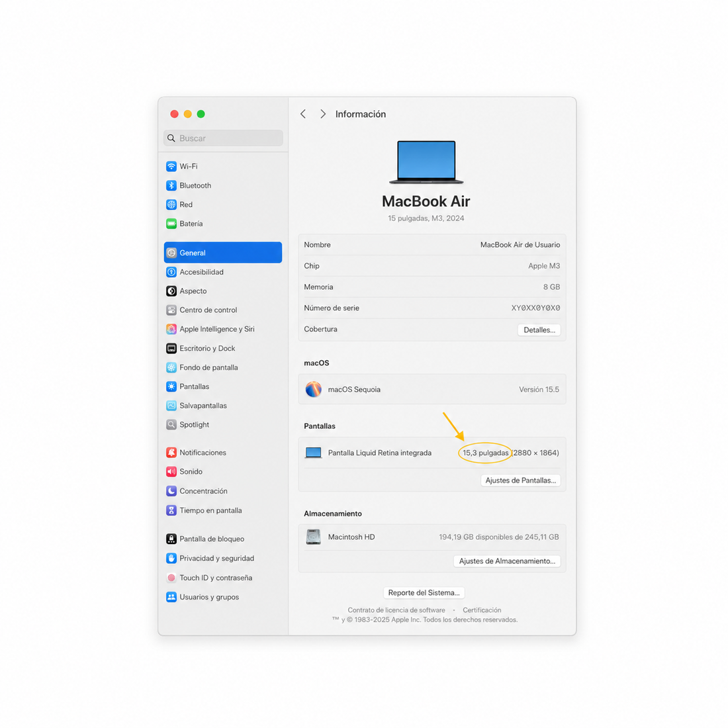Open the Pantalla de bloqueo icon
The image size is (728, 728).
coord(171,539)
